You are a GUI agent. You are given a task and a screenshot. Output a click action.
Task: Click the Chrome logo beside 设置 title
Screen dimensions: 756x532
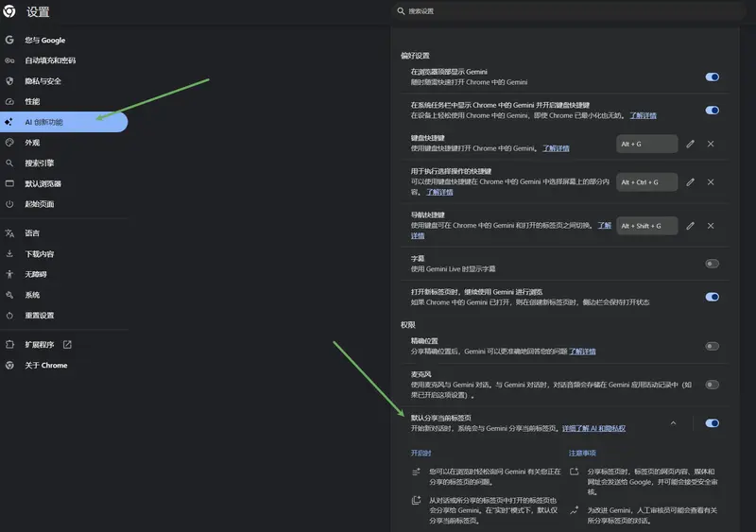(9, 11)
